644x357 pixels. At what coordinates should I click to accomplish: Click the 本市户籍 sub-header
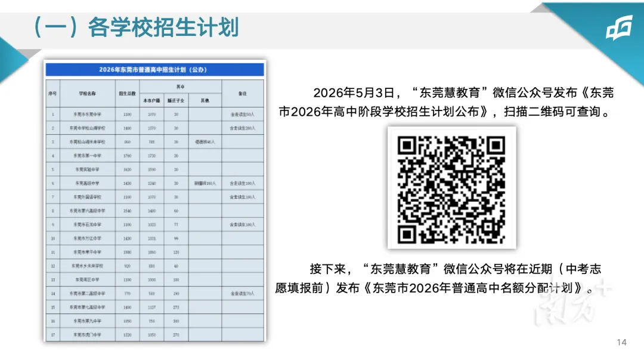click(x=151, y=100)
